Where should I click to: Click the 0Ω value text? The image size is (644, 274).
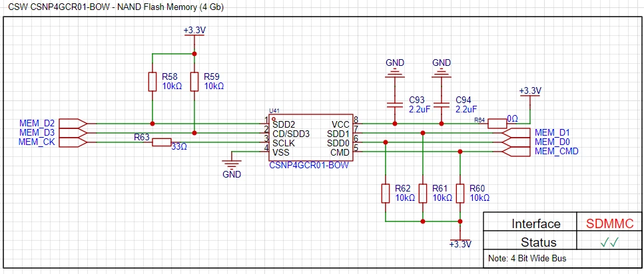tap(513, 118)
